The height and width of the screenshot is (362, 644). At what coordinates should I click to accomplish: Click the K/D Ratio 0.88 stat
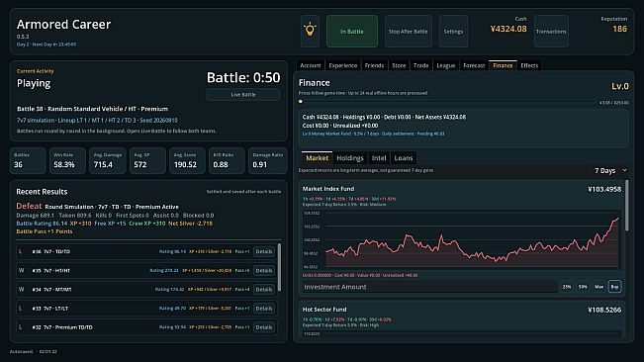tap(227, 160)
